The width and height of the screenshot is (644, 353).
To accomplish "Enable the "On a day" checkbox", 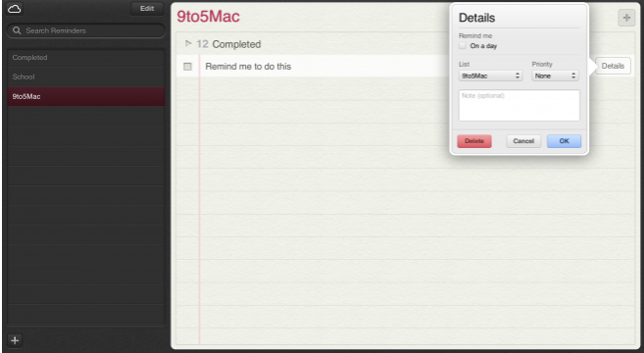I will pyautogui.click(x=463, y=46).
